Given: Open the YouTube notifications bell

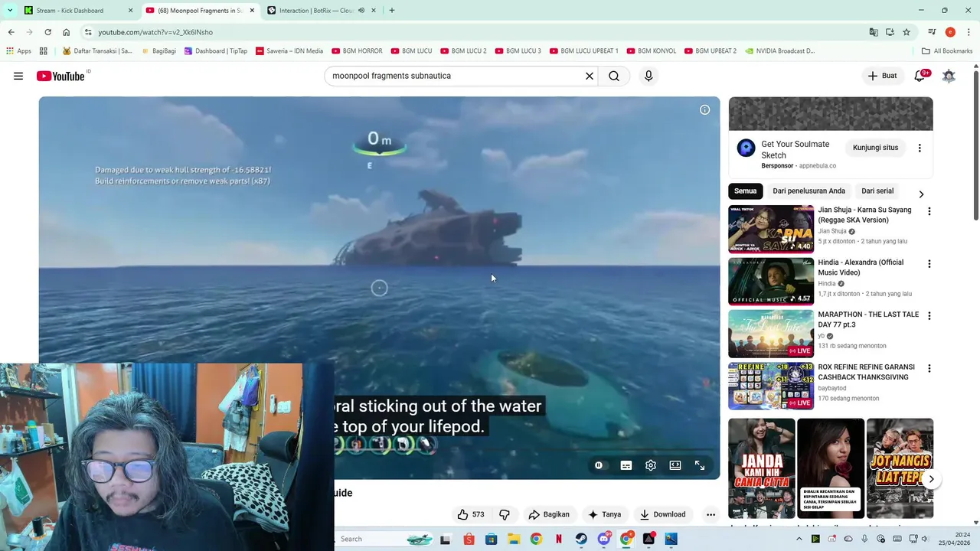Looking at the screenshot, I should click(x=920, y=76).
